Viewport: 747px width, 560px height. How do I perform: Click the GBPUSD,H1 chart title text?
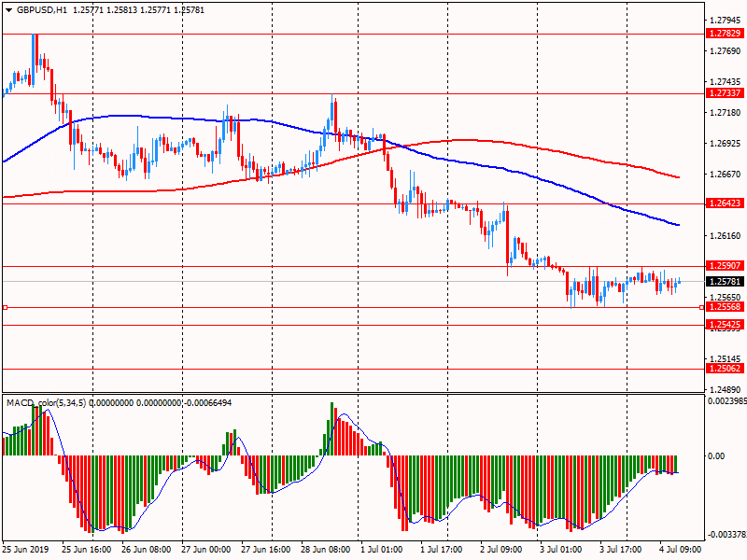coord(42,10)
